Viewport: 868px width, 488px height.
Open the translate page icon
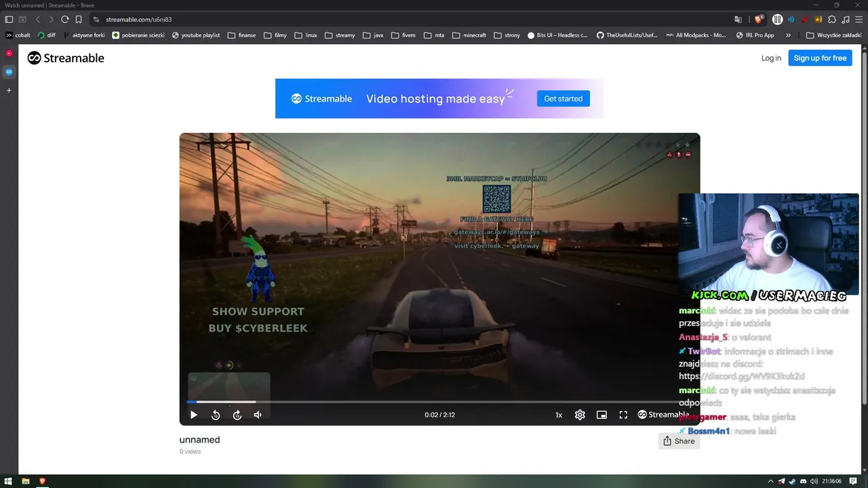pos(738,20)
